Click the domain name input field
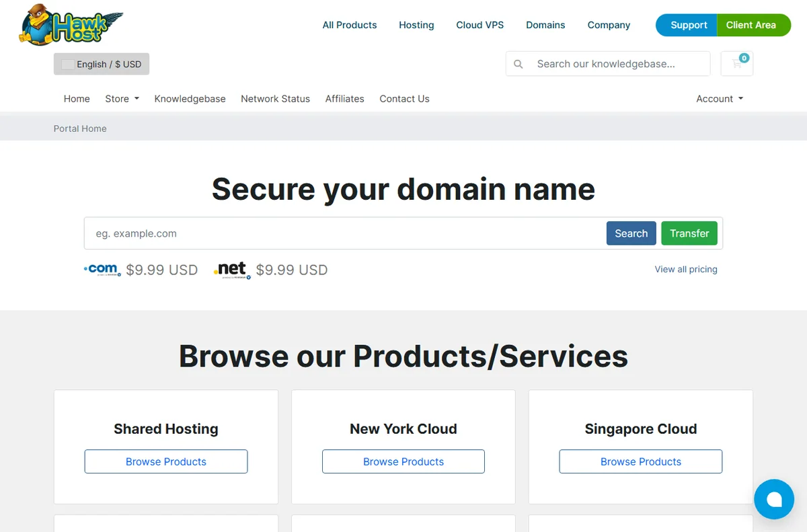807x532 pixels. 346,233
